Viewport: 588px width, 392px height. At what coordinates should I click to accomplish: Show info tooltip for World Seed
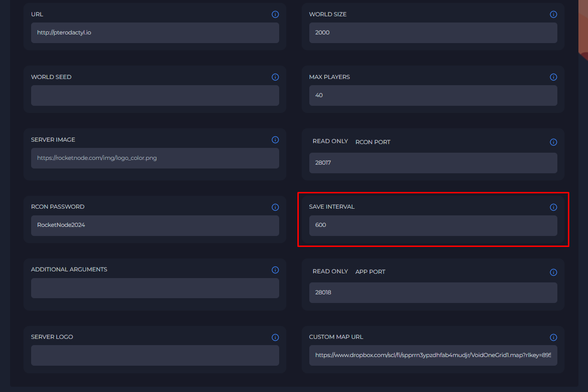[275, 77]
